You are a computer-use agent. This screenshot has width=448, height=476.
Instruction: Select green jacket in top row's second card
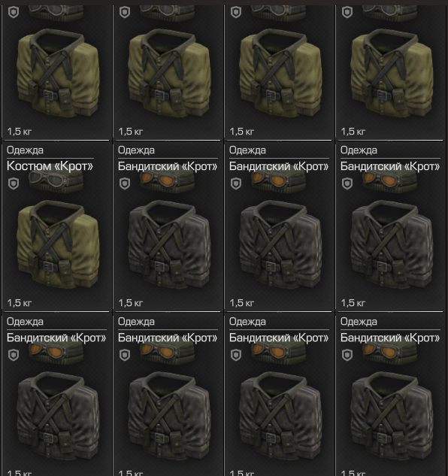pos(169,73)
